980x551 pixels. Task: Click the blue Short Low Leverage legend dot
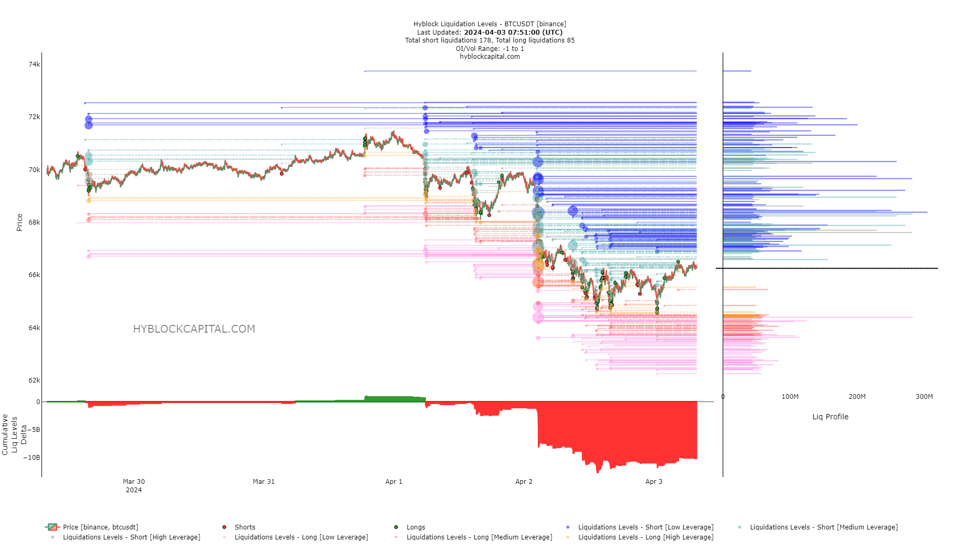pos(568,527)
